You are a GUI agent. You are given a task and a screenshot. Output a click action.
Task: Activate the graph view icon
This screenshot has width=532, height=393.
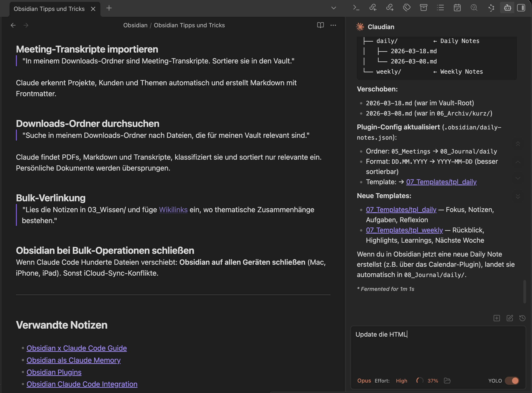click(x=491, y=8)
